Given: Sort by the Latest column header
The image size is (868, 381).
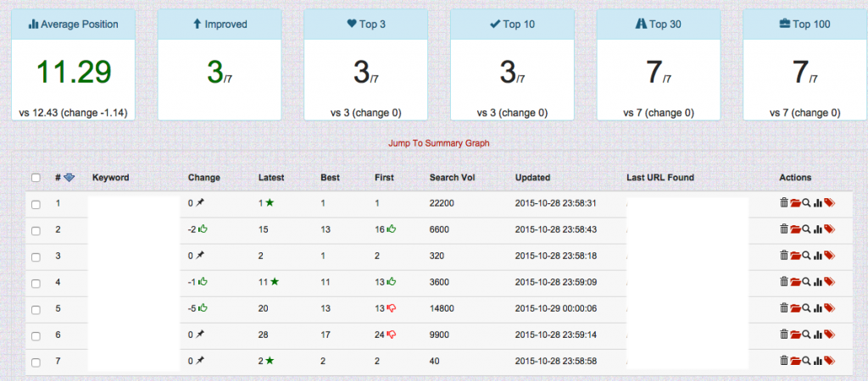Looking at the screenshot, I should pos(270,178).
